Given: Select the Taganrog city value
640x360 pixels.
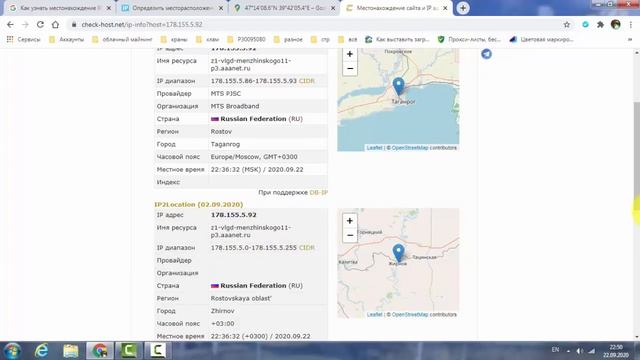Looking at the screenshot, I should click(225, 144).
